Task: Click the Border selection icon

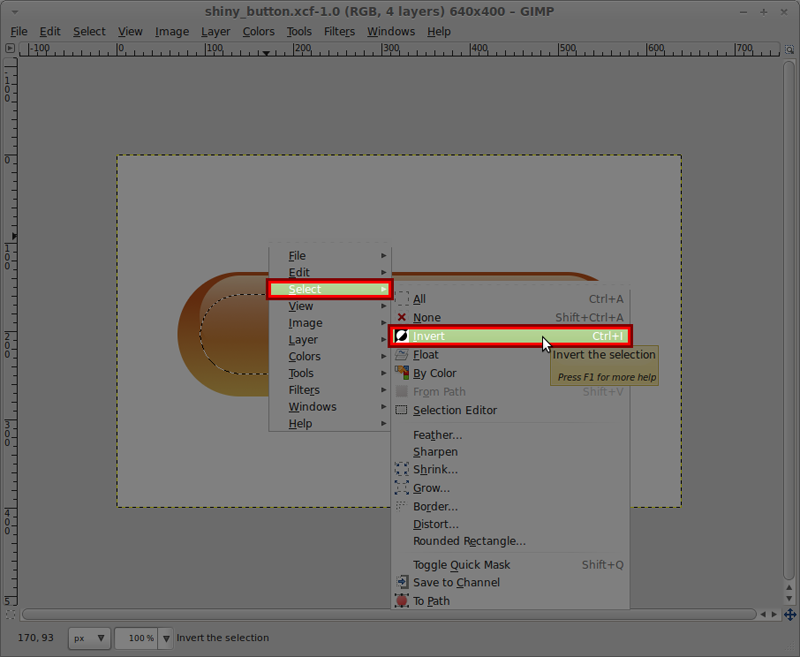Action: 403,506
